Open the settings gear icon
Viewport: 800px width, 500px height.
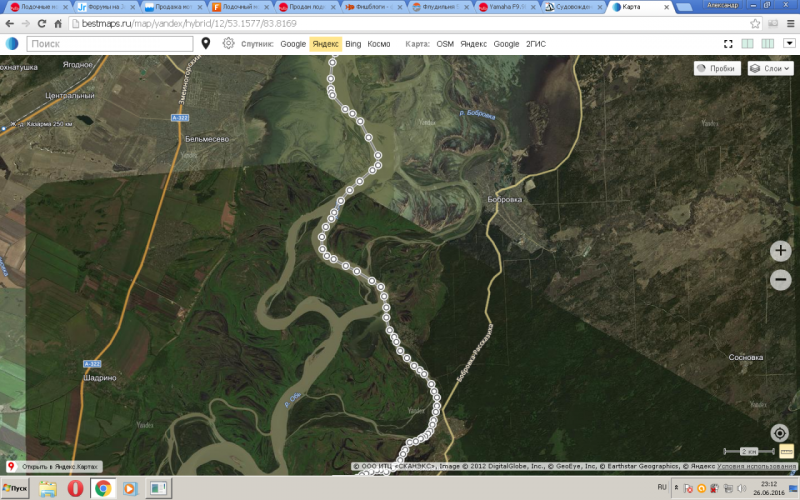tap(228, 43)
